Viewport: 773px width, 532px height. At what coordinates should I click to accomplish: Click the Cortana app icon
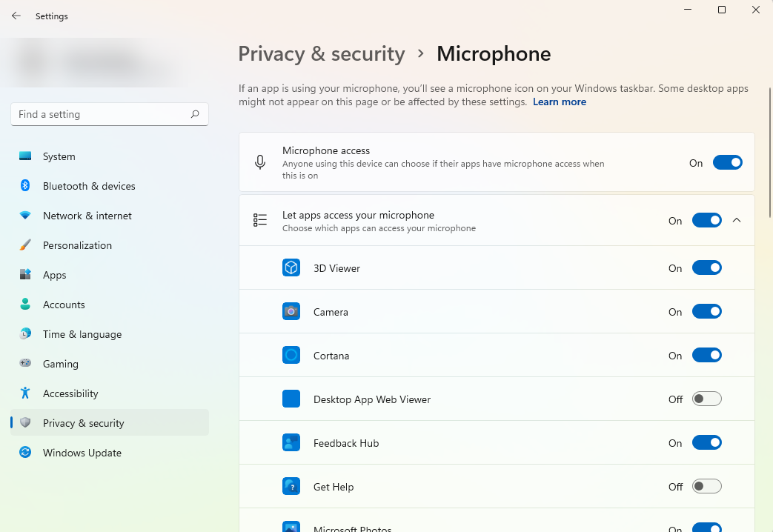[x=291, y=356]
